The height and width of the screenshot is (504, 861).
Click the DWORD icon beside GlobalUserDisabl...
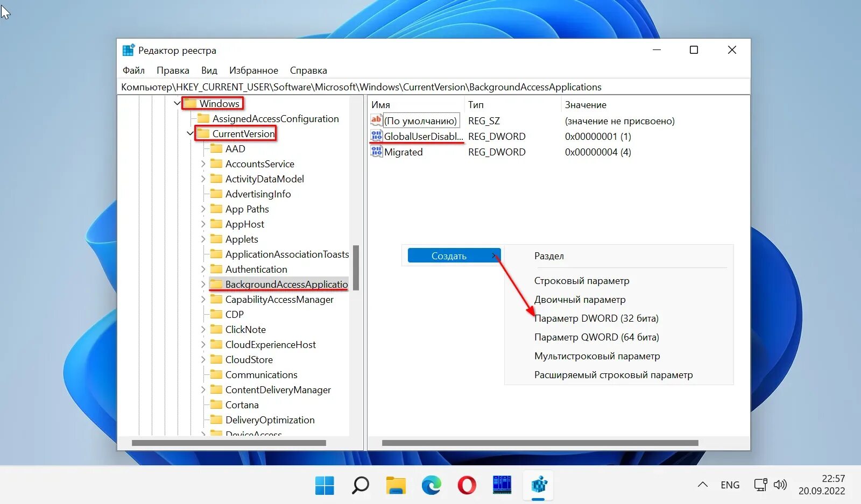pyautogui.click(x=376, y=136)
